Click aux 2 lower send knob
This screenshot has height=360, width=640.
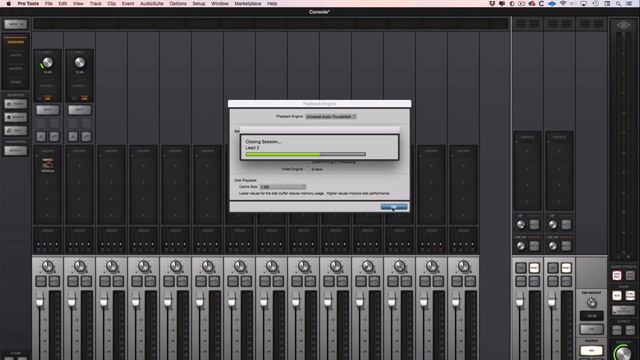[x=553, y=246]
